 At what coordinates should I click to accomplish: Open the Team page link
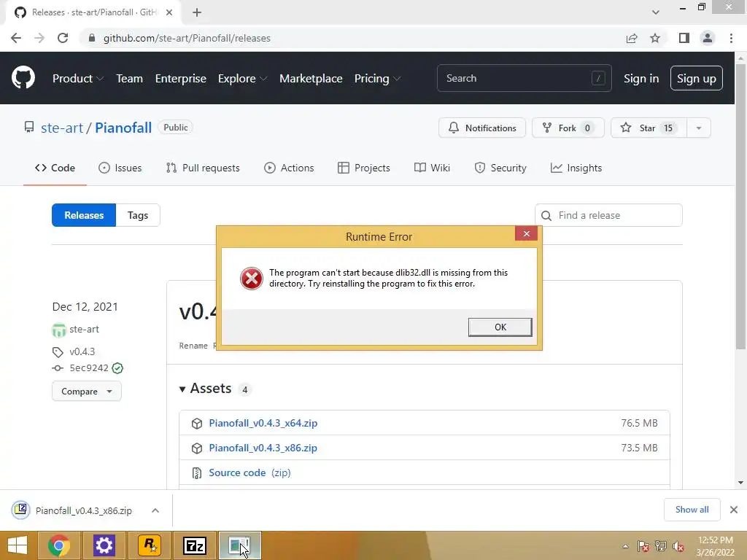130,79
